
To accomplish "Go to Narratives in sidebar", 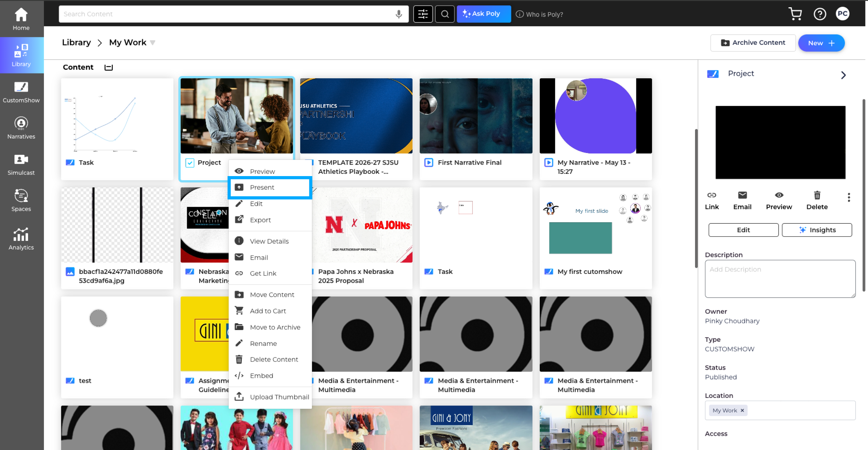I will (21, 128).
